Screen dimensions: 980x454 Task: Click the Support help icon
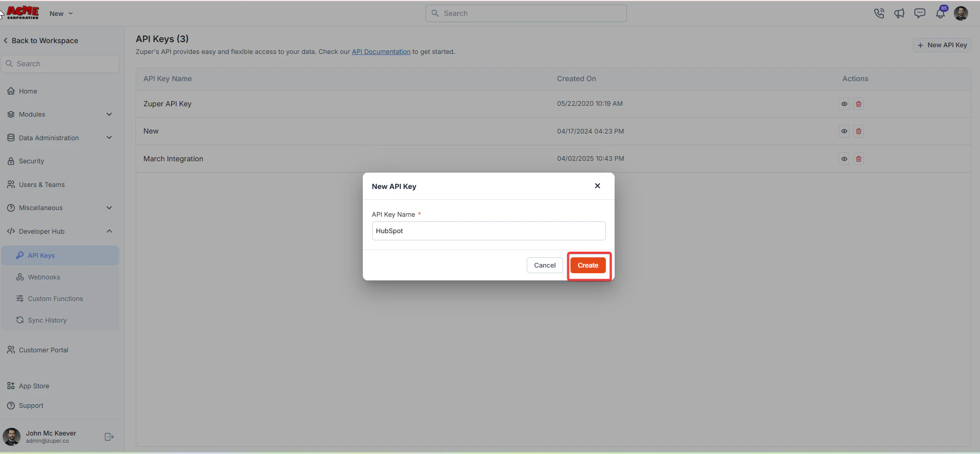[11, 405]
